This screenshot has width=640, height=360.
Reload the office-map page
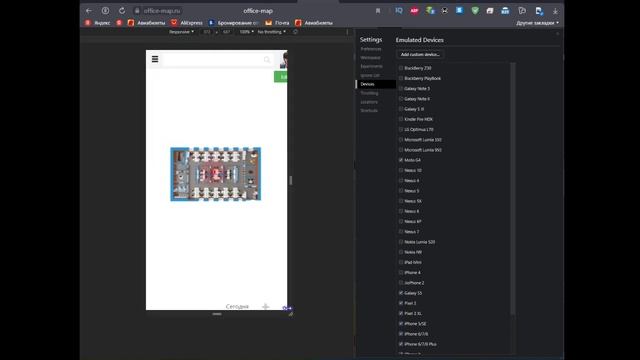122,11
